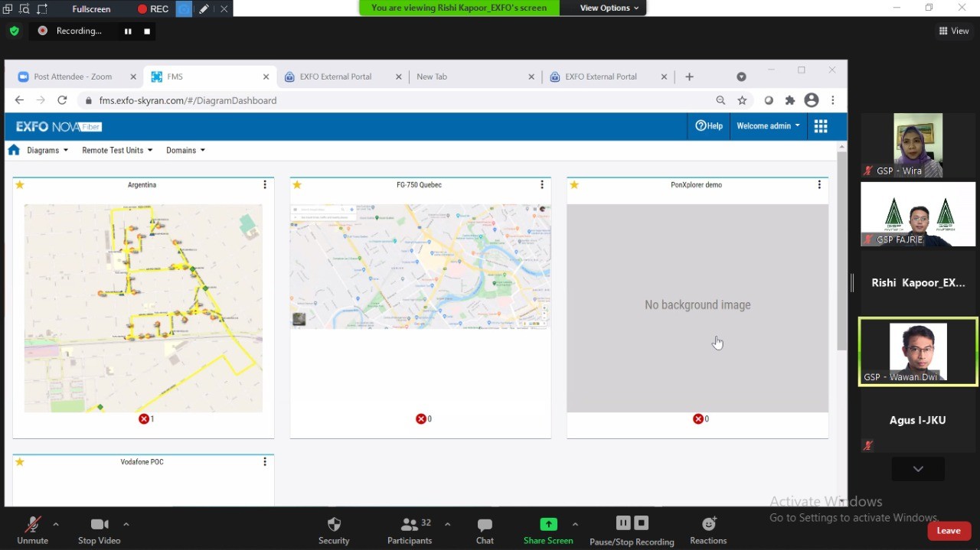Show more participants with the down chevron
The height and width of the screenshot is (550, 980).
tap(918, 469)
